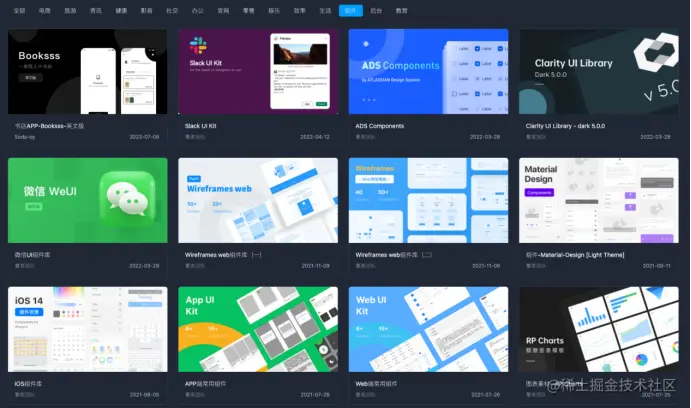Click the date 2021-07-26 under APP端常用组件
691x408 pixels.
click(x=315, y=395)
